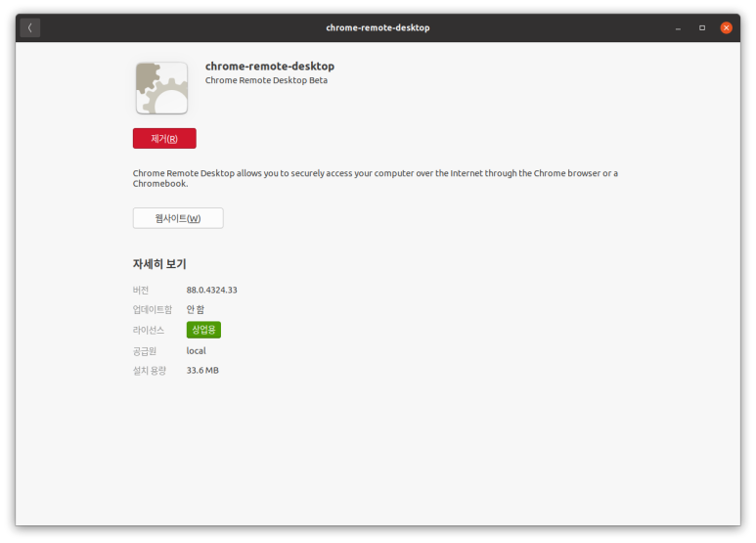Select the version value 88.0.4324.33
Screen dimensions: 756x543
211,290
